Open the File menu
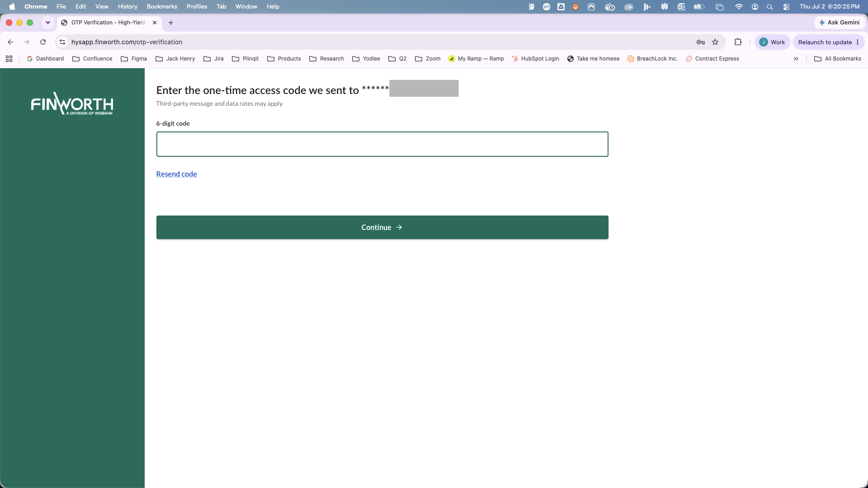 coord(61,6)
